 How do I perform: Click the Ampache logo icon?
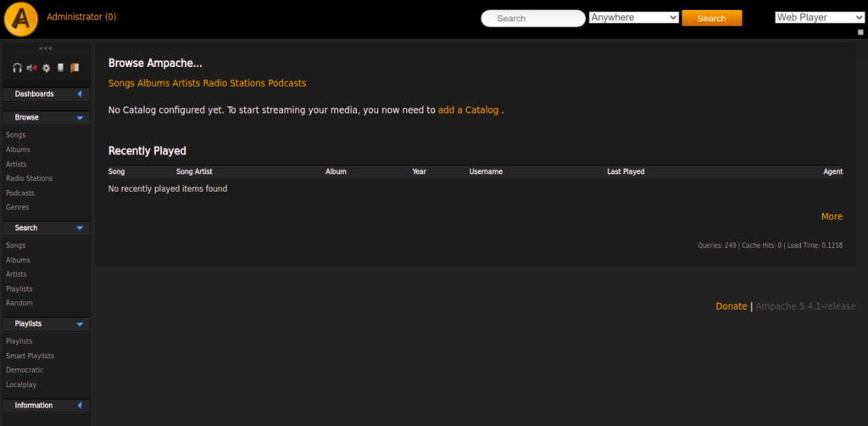click(21, 19)
